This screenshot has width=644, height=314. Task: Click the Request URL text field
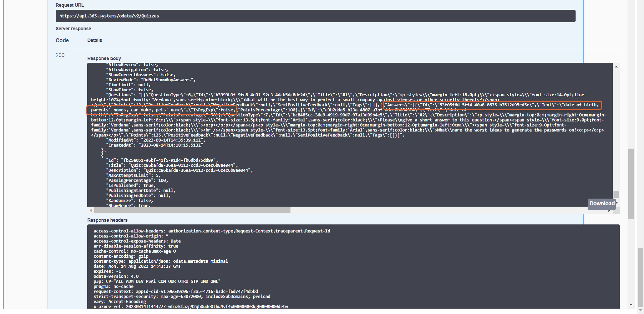[x=315, y=16]
